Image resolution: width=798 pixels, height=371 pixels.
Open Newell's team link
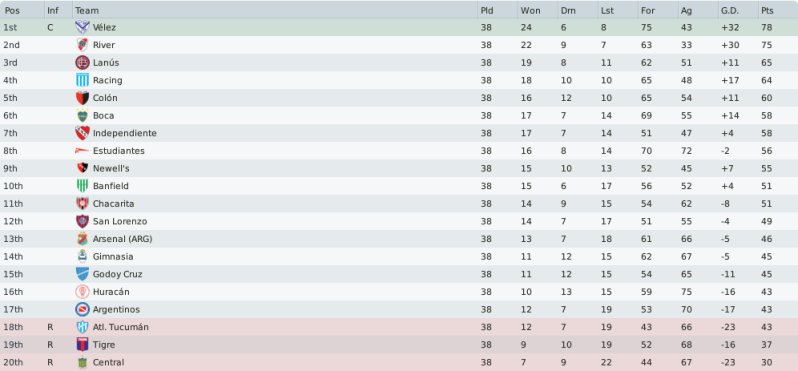(111, 168)
